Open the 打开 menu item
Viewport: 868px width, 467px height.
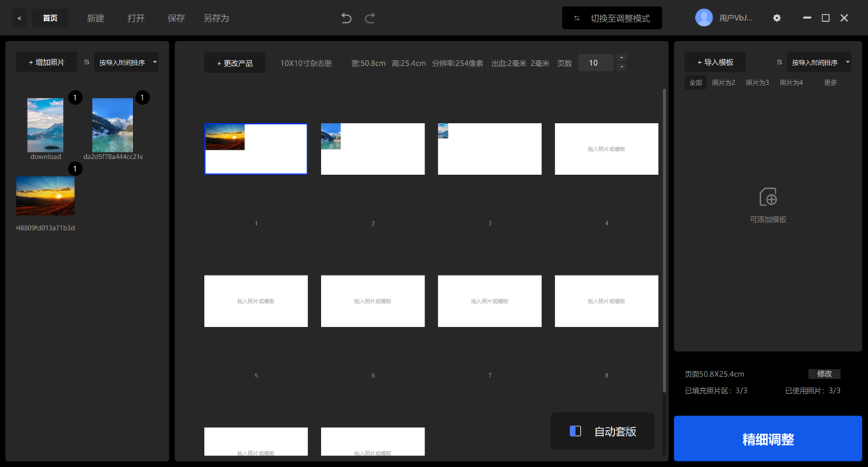pyautogui.click(x=136, y=17)
